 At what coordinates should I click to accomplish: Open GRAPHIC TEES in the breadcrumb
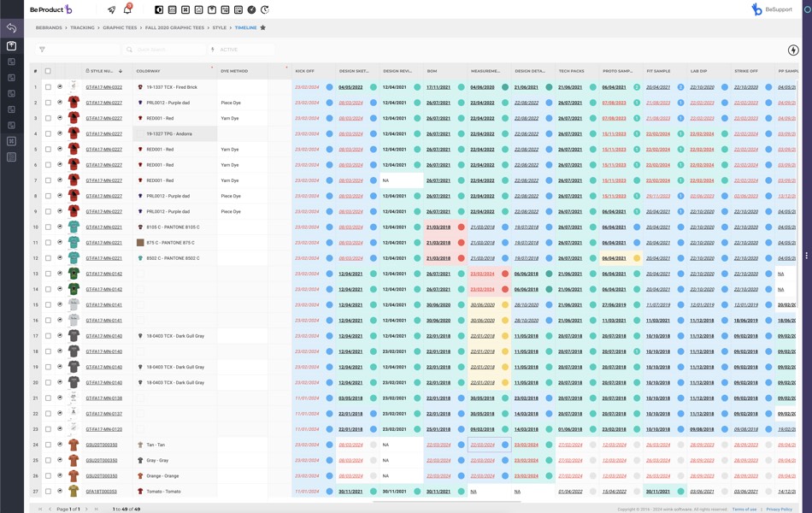[x=120, y=27]
